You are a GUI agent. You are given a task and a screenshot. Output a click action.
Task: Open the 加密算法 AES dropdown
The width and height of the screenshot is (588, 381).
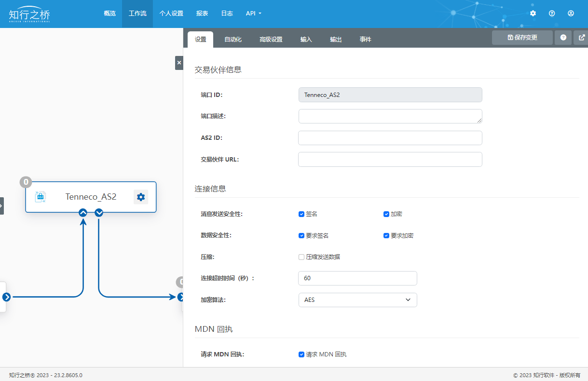tap(357, 300)
